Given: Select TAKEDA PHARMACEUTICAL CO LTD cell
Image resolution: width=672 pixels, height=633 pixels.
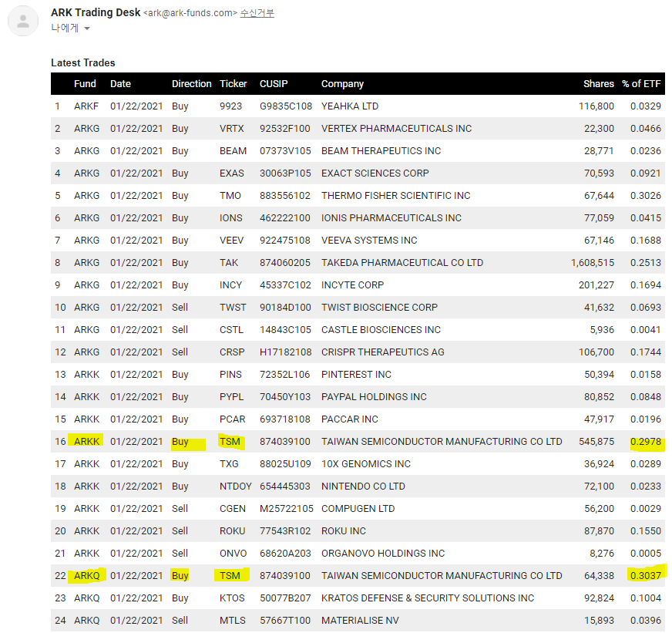Looking at the screenshot, I should point(402,262).
